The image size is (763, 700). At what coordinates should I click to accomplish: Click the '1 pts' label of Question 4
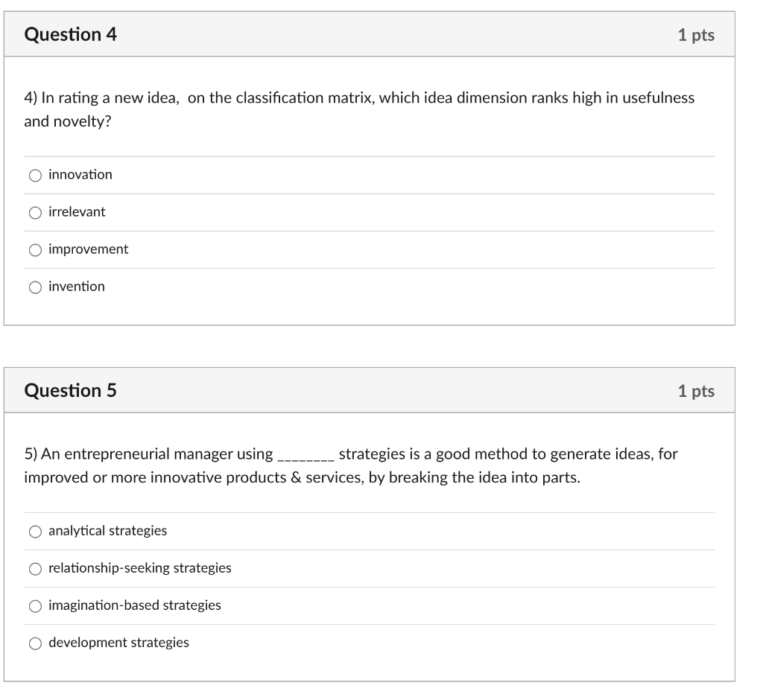[696, 35]
